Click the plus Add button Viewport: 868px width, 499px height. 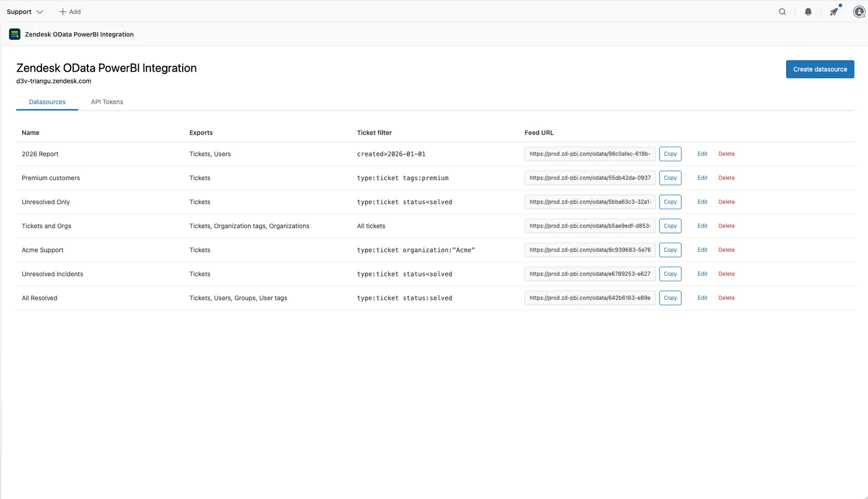click(x=70, y=12)
